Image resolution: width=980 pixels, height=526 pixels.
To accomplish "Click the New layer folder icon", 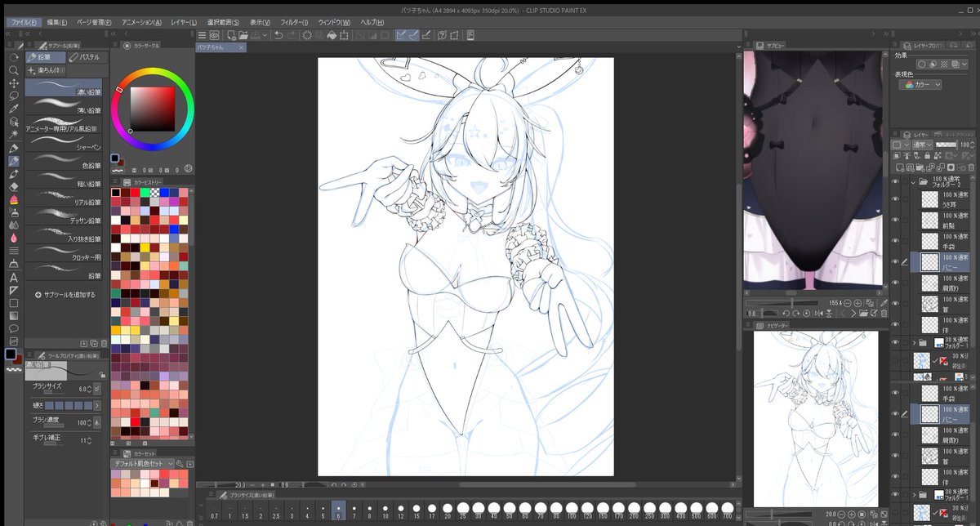I will [x=920, y=167].
